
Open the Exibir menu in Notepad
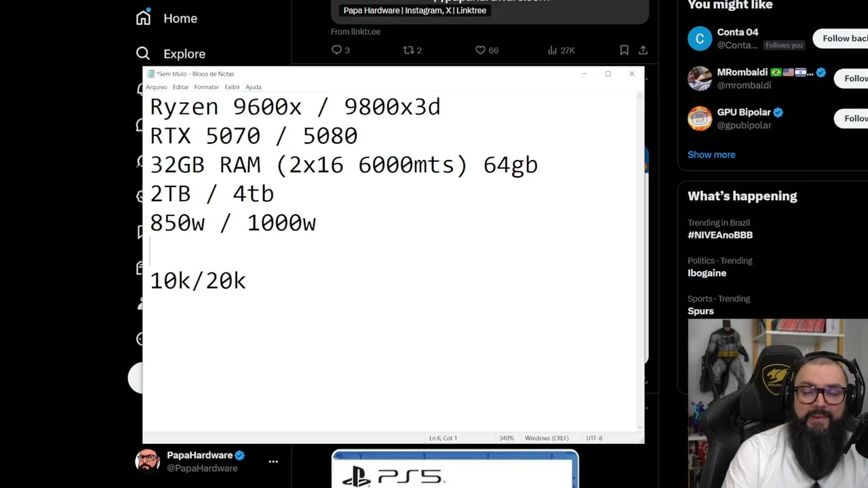click(x=232, y=87)
